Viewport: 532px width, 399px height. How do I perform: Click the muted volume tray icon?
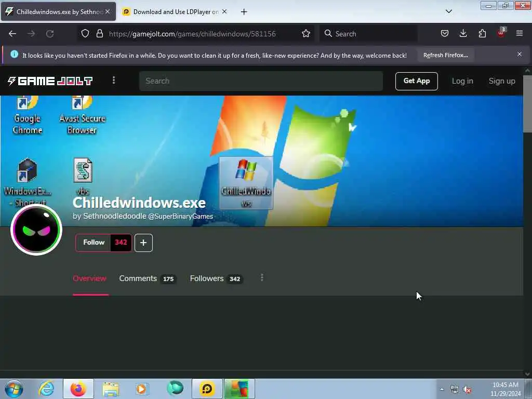(467, 390)
